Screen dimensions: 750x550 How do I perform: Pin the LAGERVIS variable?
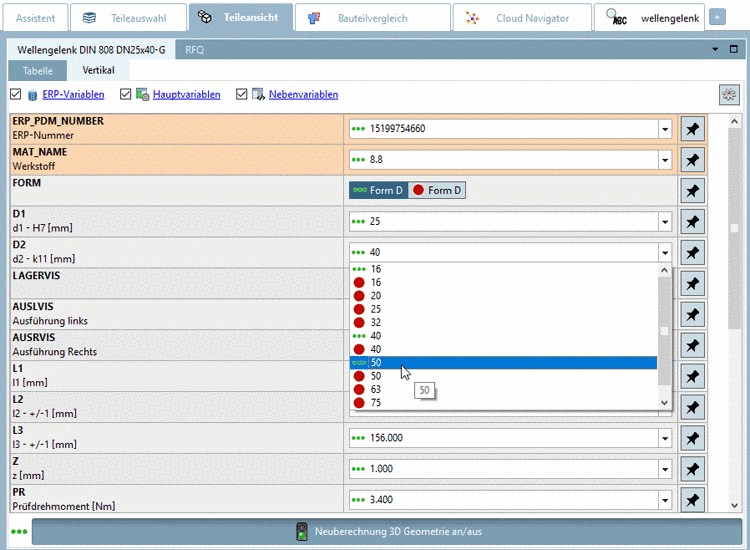(692, 284)
